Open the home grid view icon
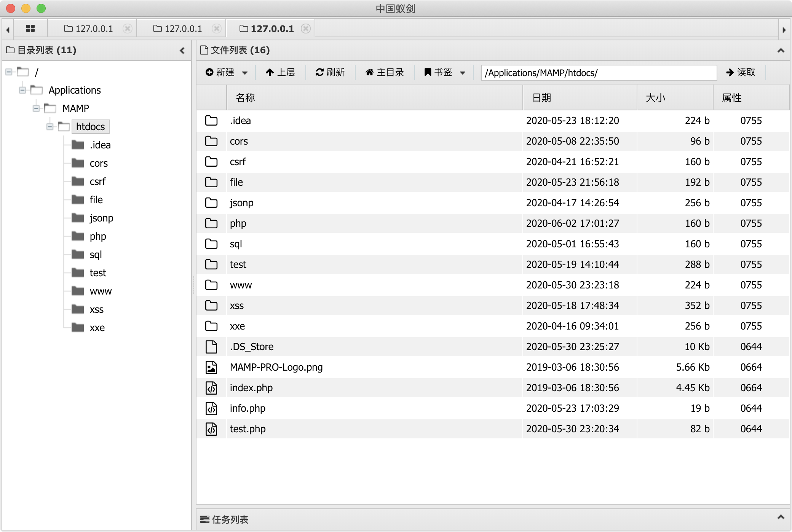 click(30, 29)
